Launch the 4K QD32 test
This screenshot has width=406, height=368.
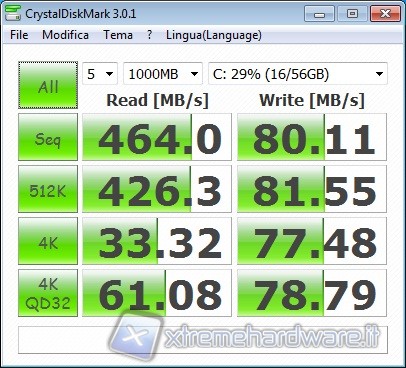tap(48, 293)
